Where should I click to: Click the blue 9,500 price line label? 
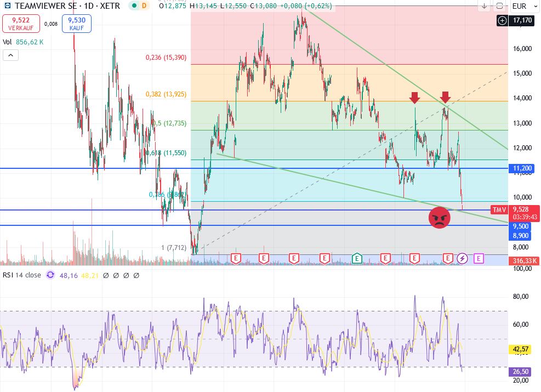coord(520,226)
